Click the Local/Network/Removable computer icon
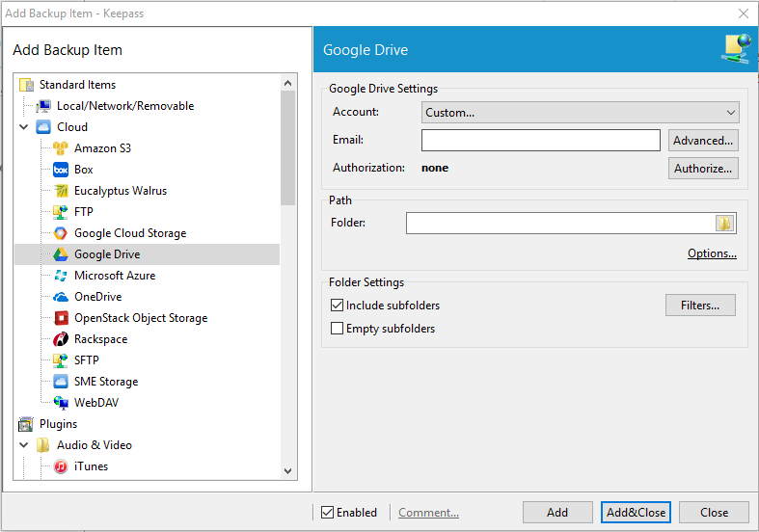This screenshot has width=759, height=532. point(43,106)
